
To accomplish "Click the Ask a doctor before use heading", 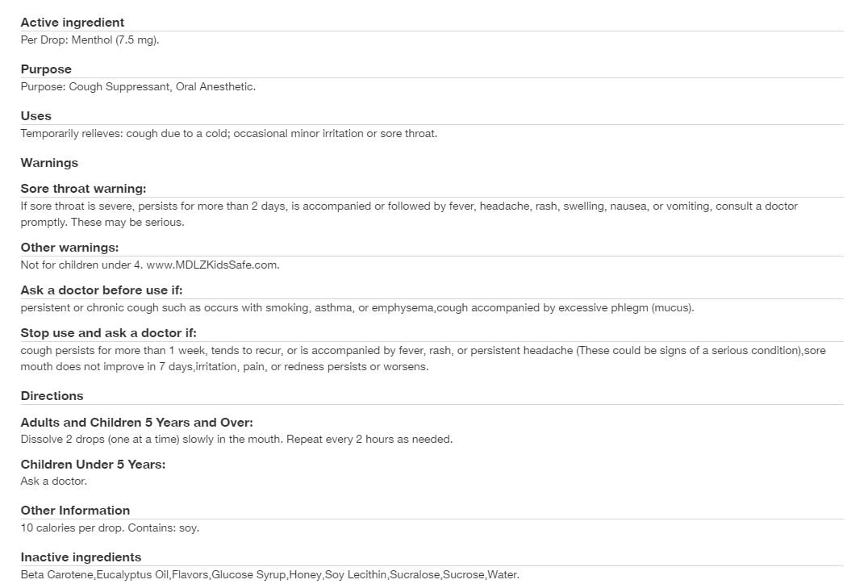I will [x=106, y=290].
